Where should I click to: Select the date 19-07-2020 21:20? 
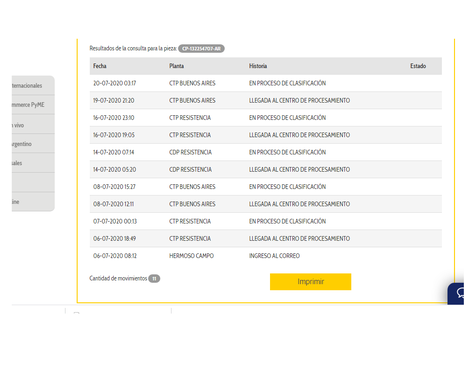pos(114,101)
